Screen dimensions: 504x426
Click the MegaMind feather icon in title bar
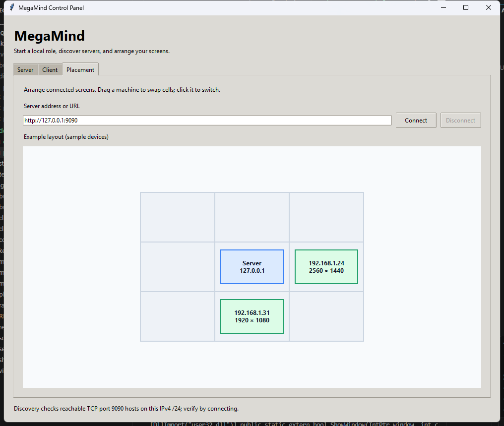[11, 8]
